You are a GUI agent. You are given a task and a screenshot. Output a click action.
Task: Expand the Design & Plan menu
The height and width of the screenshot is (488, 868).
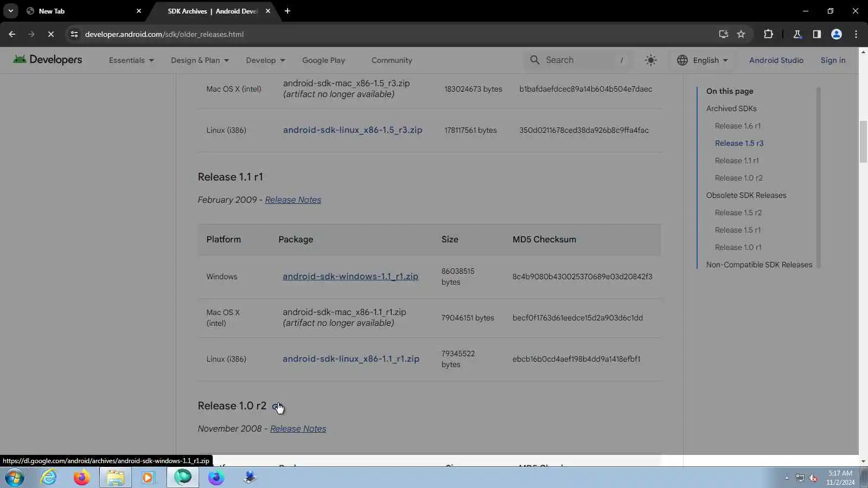pos(200,60)
